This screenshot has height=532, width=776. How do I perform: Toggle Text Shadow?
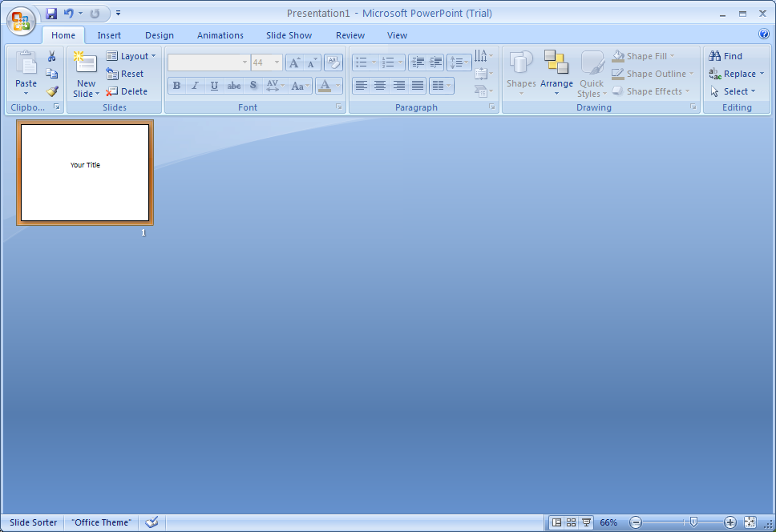point(253,86)
